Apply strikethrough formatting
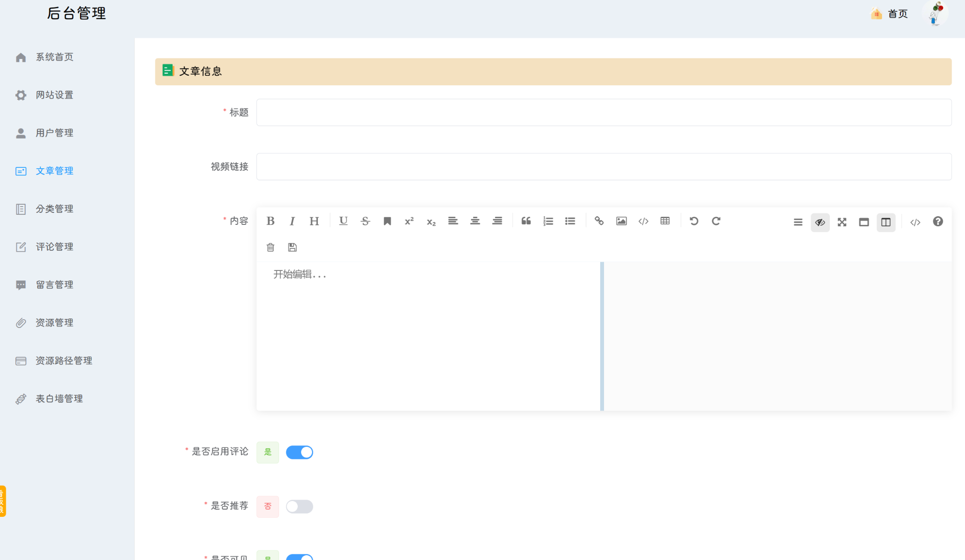Screen dimensions: 965x560 coord(365,221)
